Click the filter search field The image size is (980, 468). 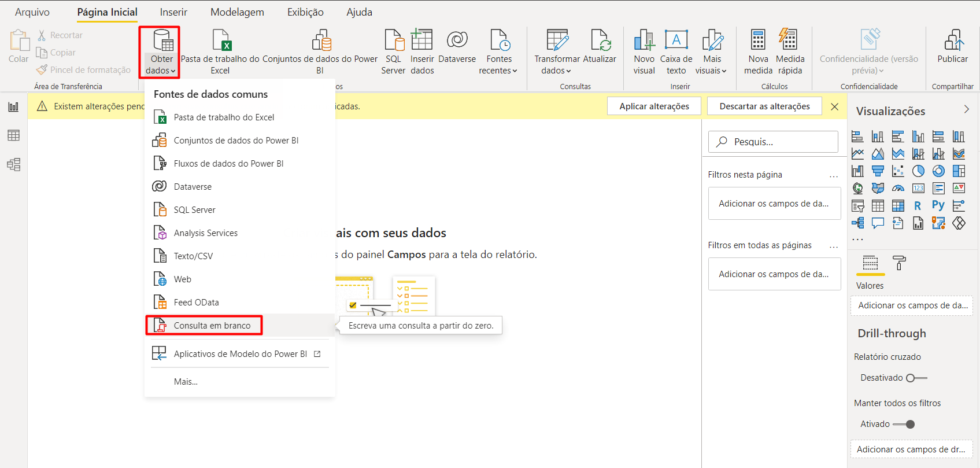tap(773, 142)
